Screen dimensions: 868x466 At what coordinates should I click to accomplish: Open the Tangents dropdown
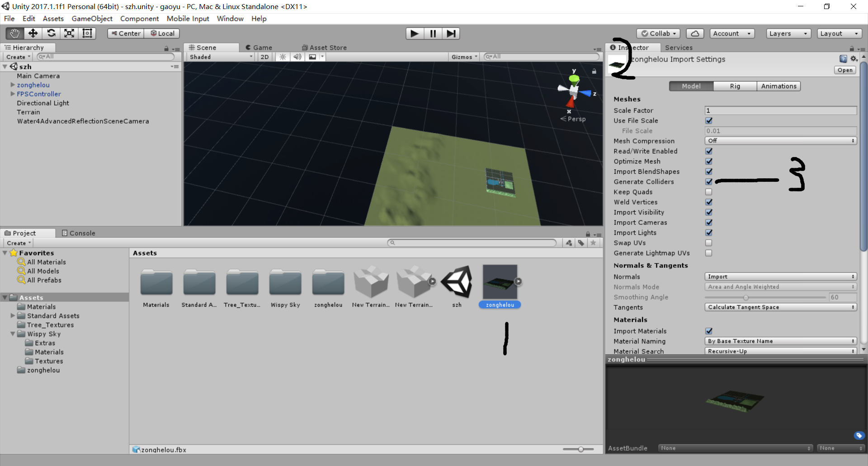[x=781, y=307]
